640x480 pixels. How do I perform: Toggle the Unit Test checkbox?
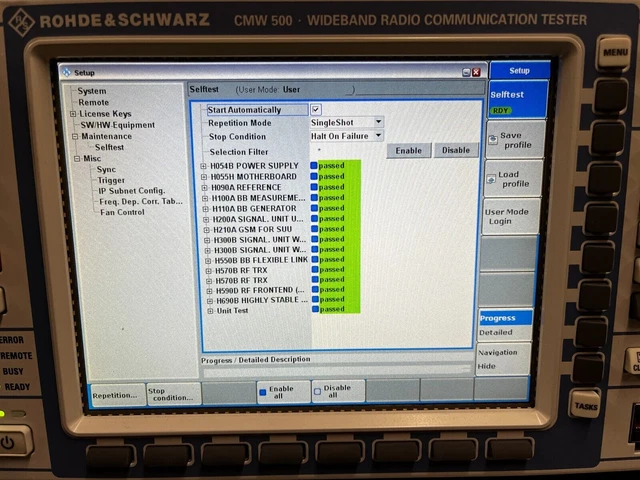[316, 309]
